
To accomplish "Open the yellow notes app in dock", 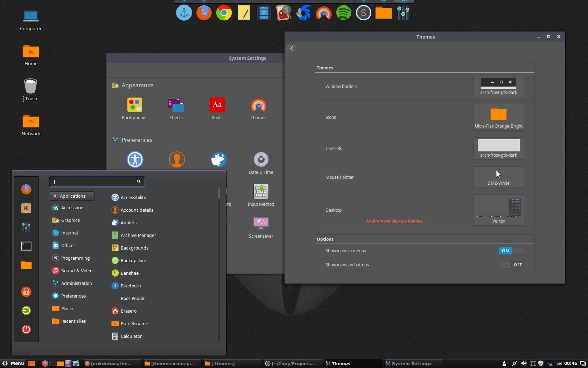I will pyautogui.click(x=244, y=13).
